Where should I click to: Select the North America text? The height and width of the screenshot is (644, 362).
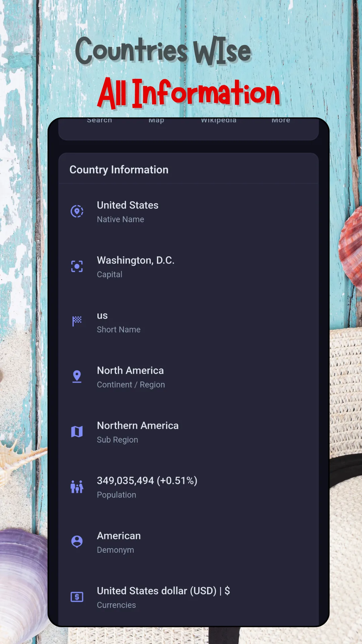click(130, 371)
